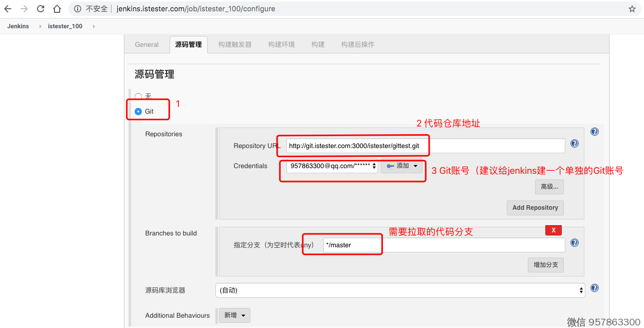Bookmark this page with the star icon
The width and height of the screenshot is (644, 328).
click(632, 9)
